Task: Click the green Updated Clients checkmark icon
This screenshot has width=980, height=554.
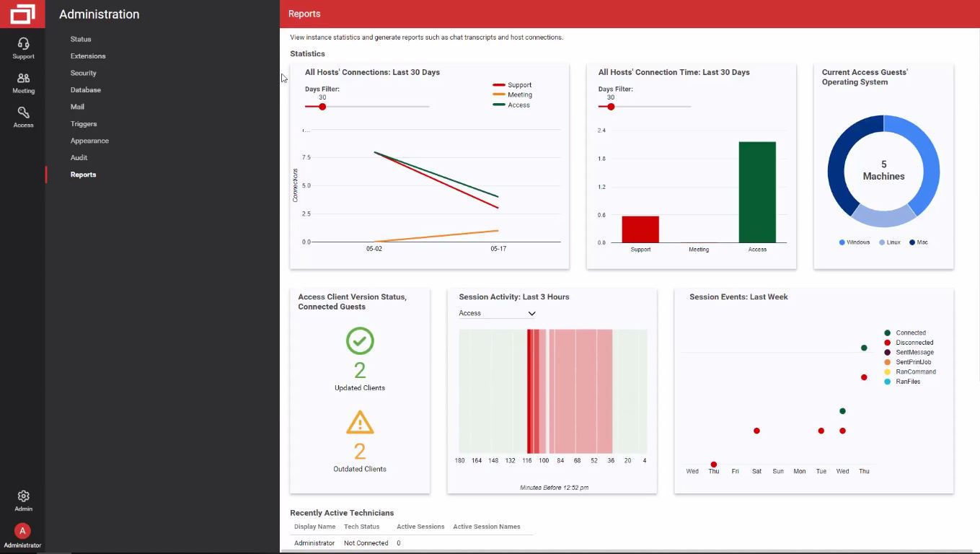Action: tap(360, 341)
